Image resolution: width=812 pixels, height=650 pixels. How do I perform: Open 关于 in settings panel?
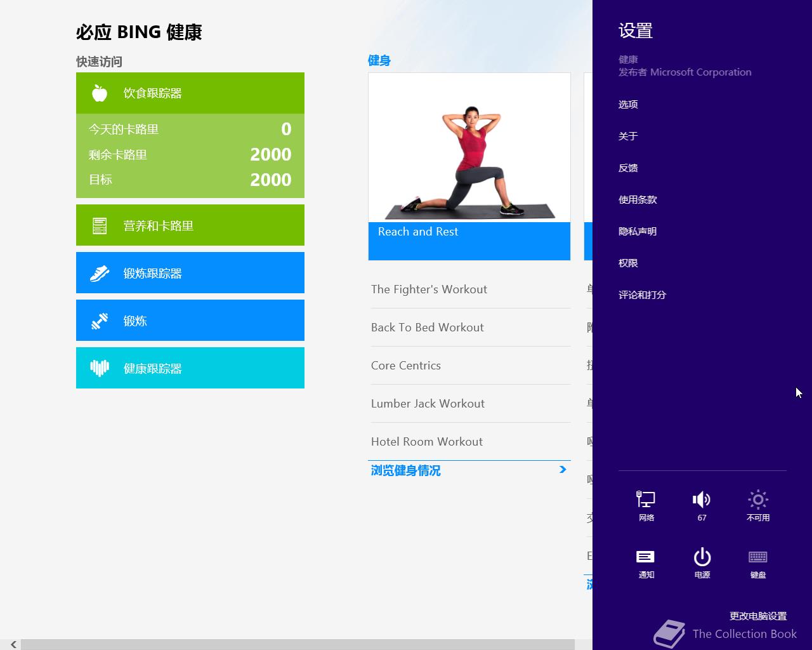(628, 136)
